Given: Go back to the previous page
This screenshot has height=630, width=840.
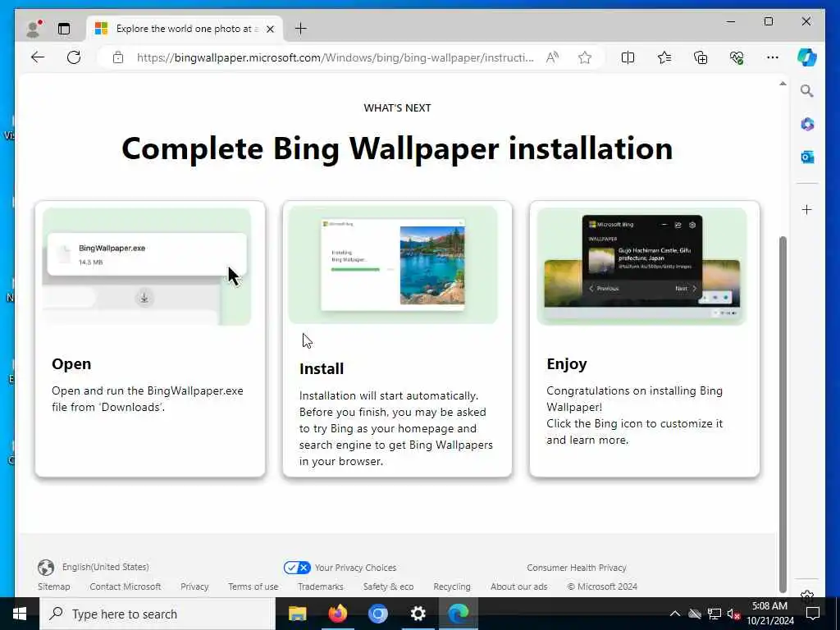Looking at the screenshot, I should 38,57.
